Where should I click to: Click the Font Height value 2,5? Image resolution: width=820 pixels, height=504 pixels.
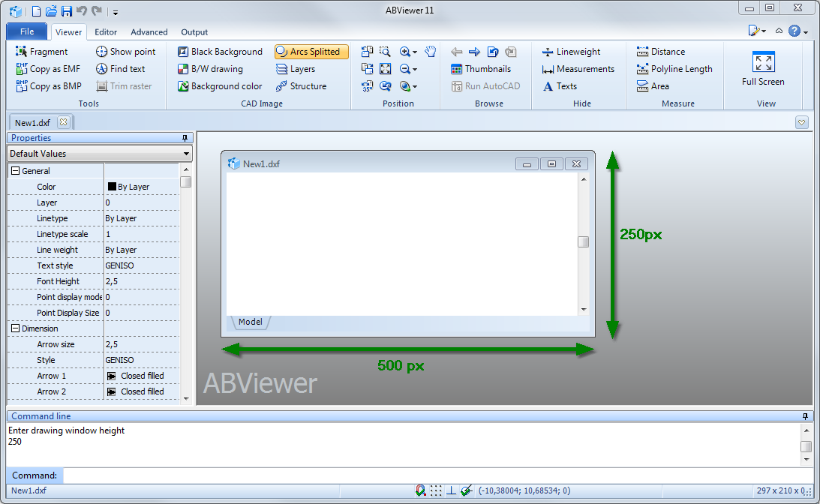(x=111, y=281)
